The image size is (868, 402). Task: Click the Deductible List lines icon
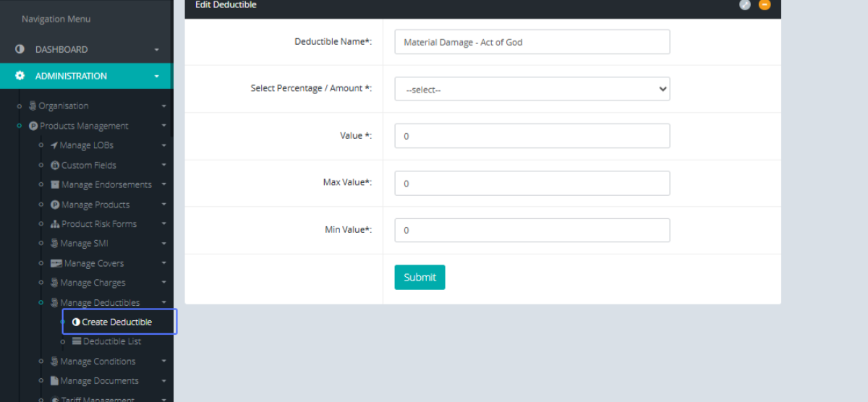[x=77, y=341]
